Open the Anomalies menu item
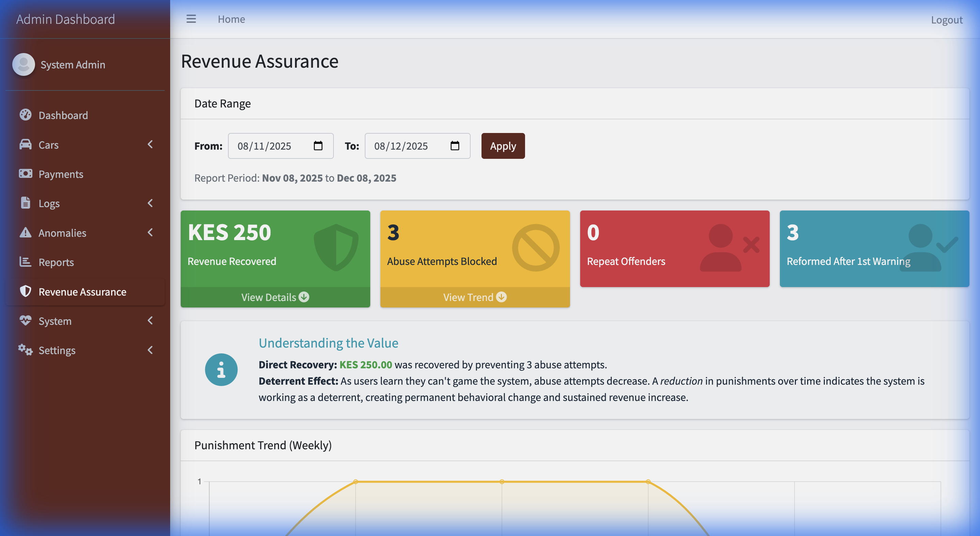Image resolution: width=980 pixels, height=536 pixels. [x=85, y=232]
